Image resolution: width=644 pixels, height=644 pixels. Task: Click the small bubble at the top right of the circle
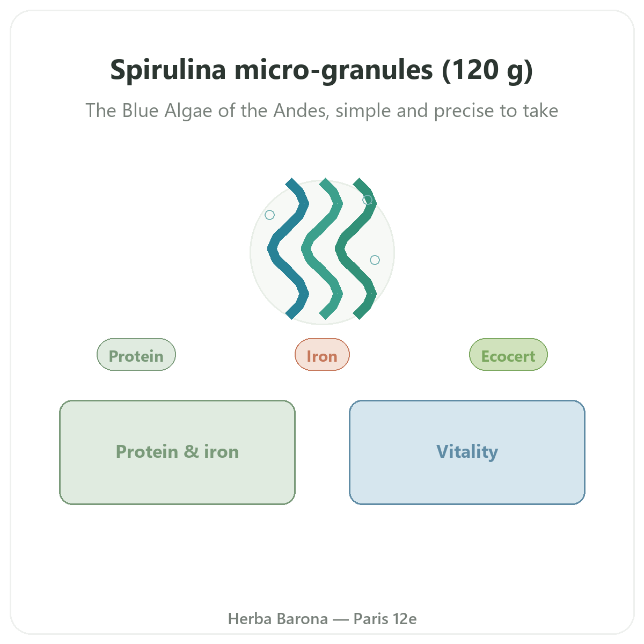point(368,200)
